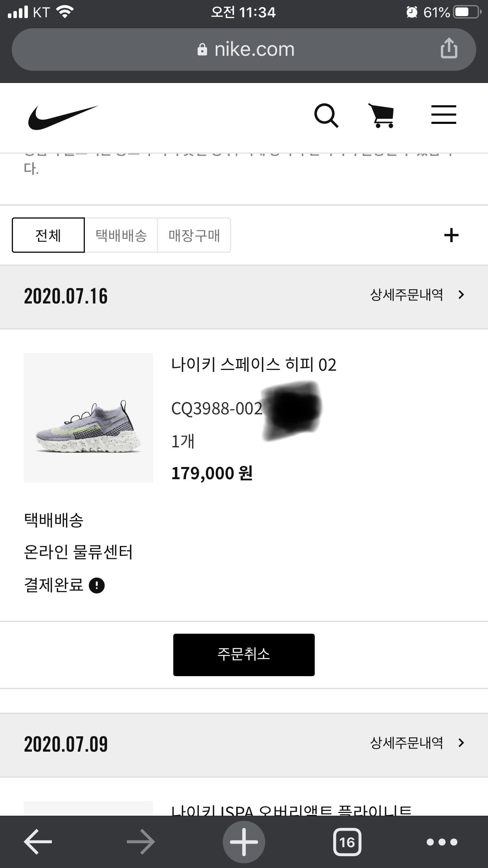Click the 주문취소 button
The image size is (488, 868).
point(244,655)
